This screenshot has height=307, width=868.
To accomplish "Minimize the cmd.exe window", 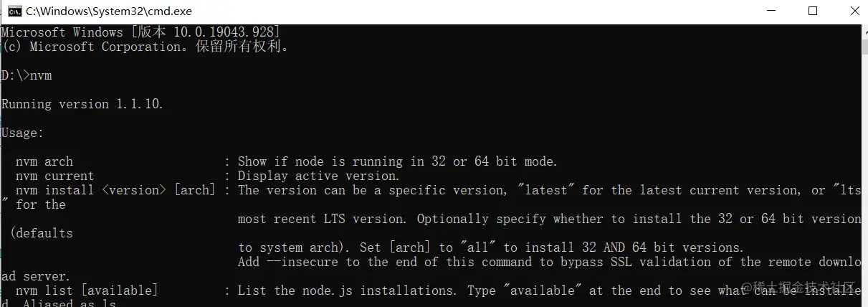I will pyautogui.click(x=771, y=11).
